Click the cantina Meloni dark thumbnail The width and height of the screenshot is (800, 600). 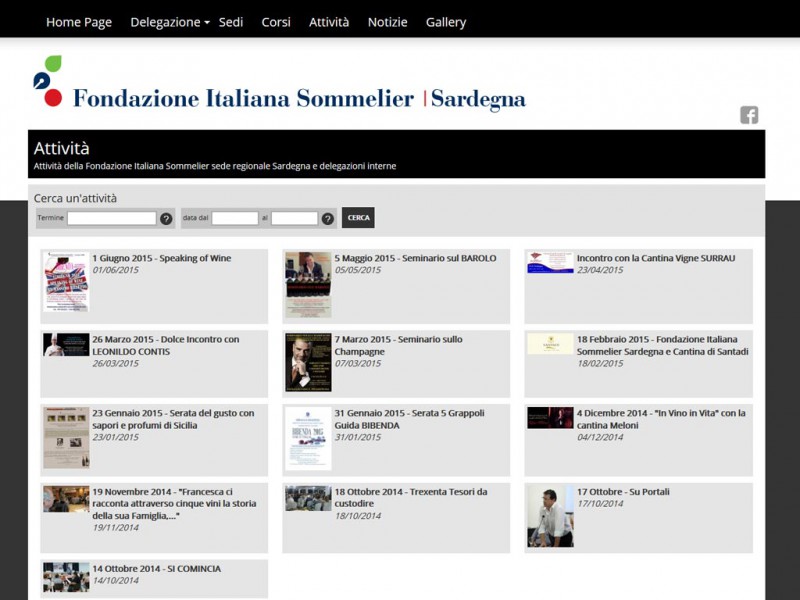(x=550, y=418)
